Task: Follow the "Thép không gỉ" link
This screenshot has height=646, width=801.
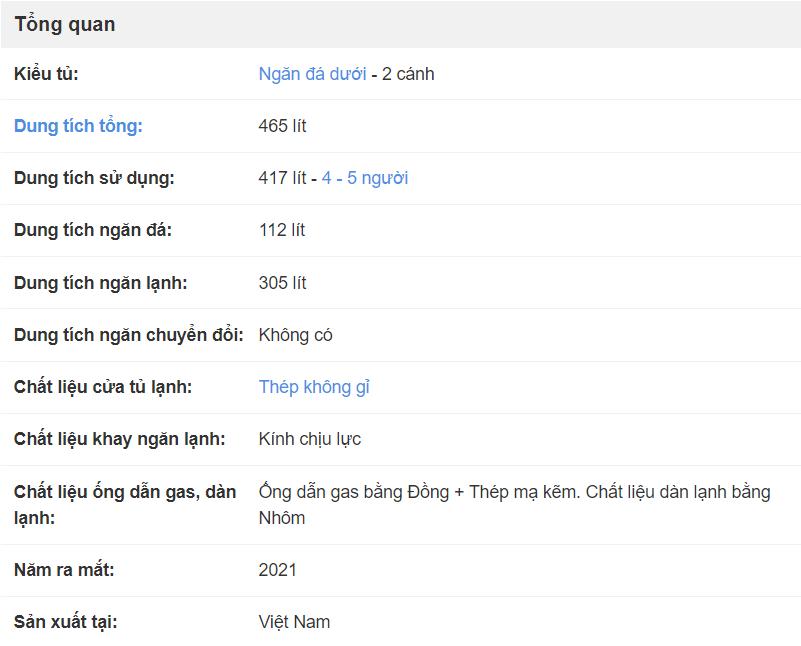Action: [314, 387]
